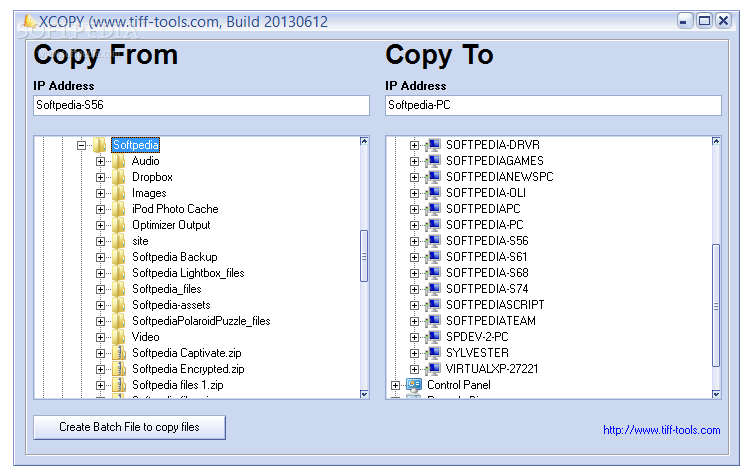Screen dimensions: 740x466
Task: Click the SOFTPEDIANEWSPC computer icon
Action: pyautogui.click(x=433, y=177)
